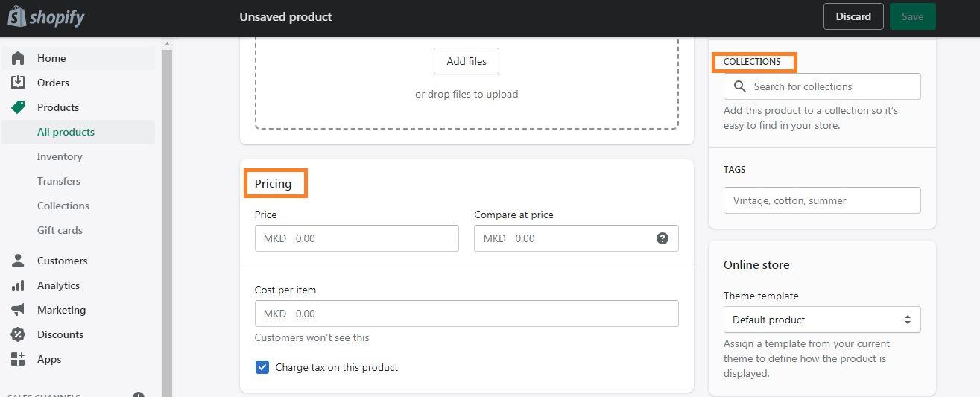The height and width of the screenshot is (397, 980).
Task: Open Gift cards submenu item
Action: point(60,230)
